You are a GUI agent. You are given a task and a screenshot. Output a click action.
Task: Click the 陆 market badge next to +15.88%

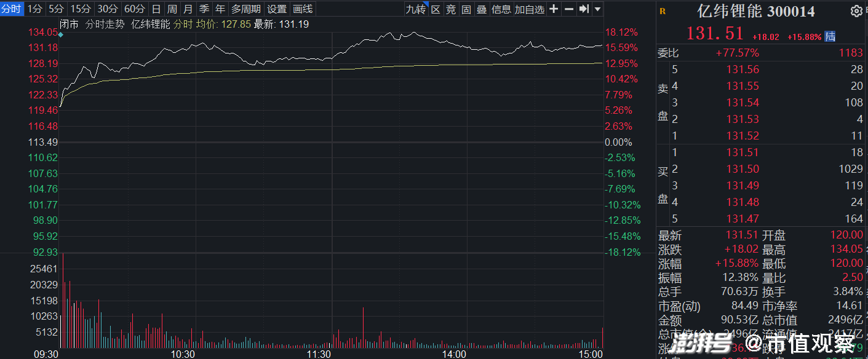click(829, 37)
